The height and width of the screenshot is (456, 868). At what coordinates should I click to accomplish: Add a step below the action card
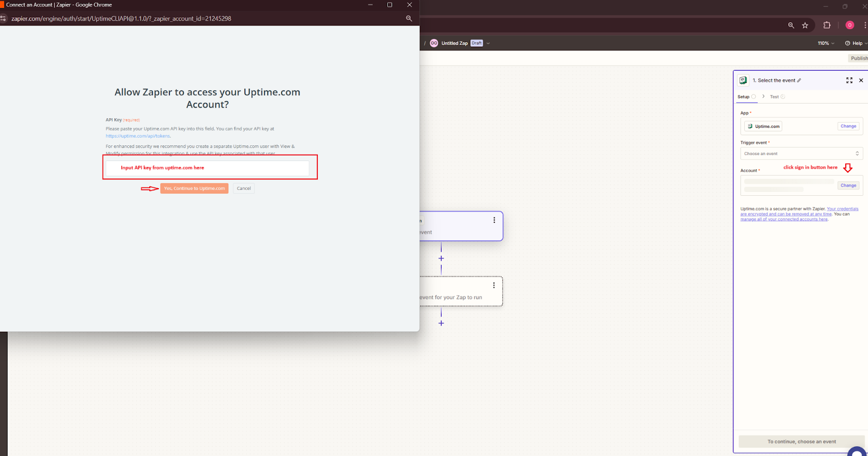pos(441,323)
